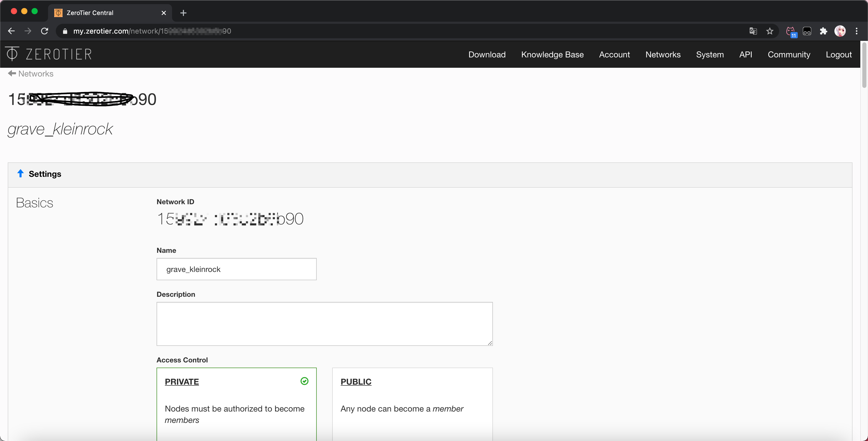The width and height of the screenshot is (868, 441).
Task: Click the back to Networks link
Action: coord(31,73)
